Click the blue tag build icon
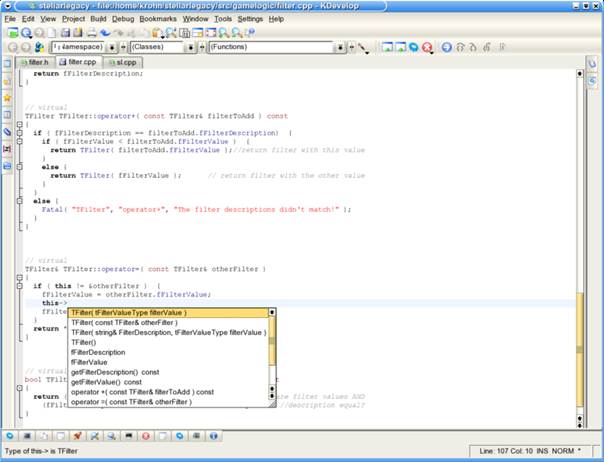 click(x=413, y=47)
